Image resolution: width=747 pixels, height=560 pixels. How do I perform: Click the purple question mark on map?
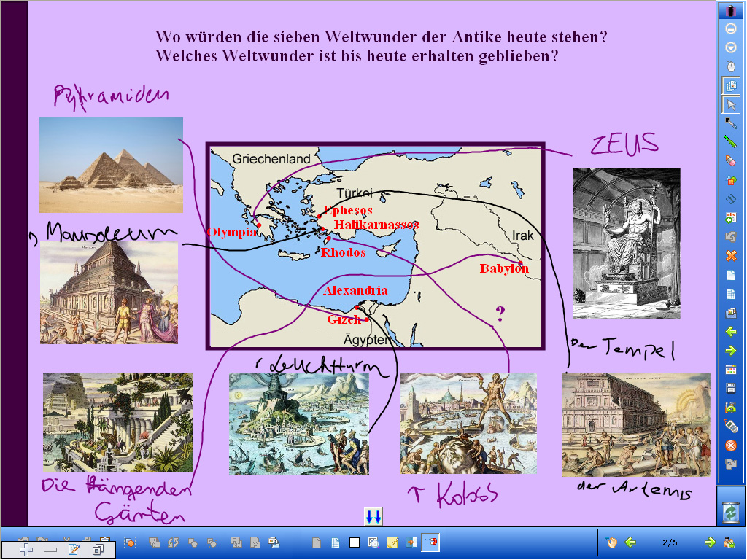(x=500, y=314)
